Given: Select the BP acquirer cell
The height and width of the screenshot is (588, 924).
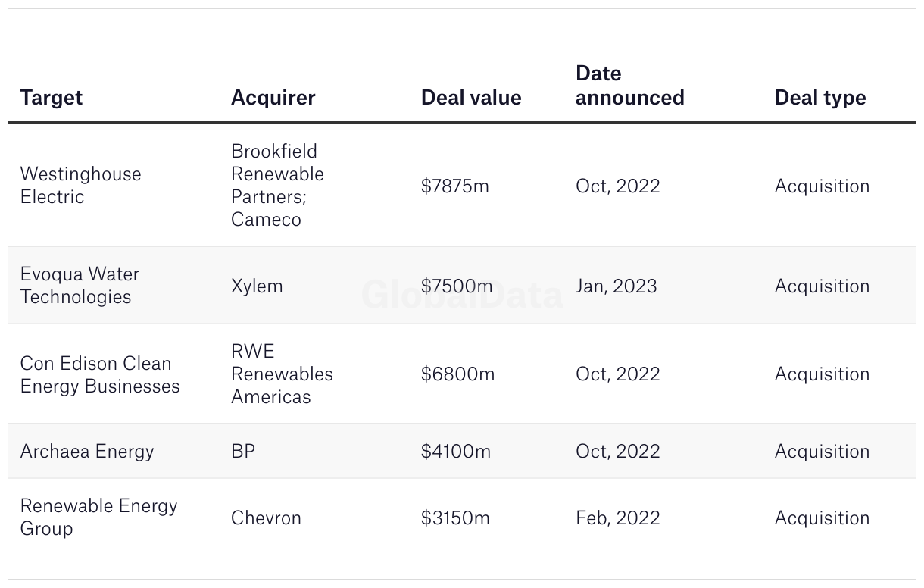Looking at the screenshot, I should [x=243, y=452].
